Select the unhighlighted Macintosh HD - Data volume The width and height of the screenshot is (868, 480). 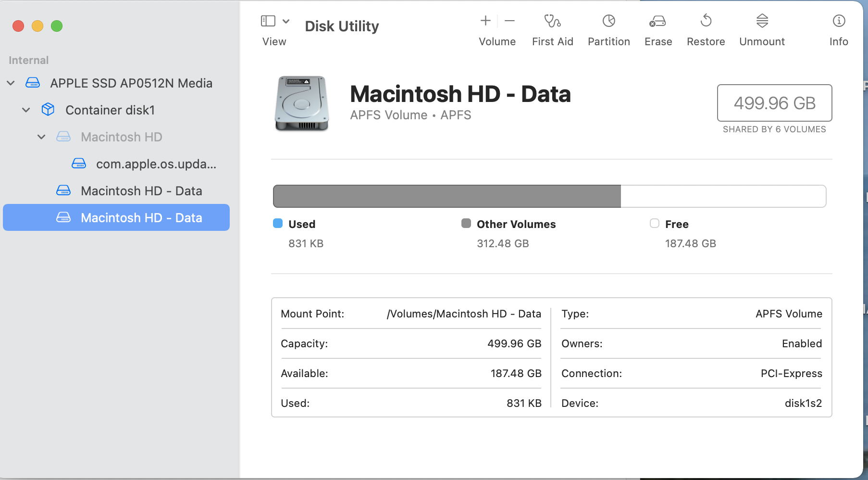coord(141,191)
